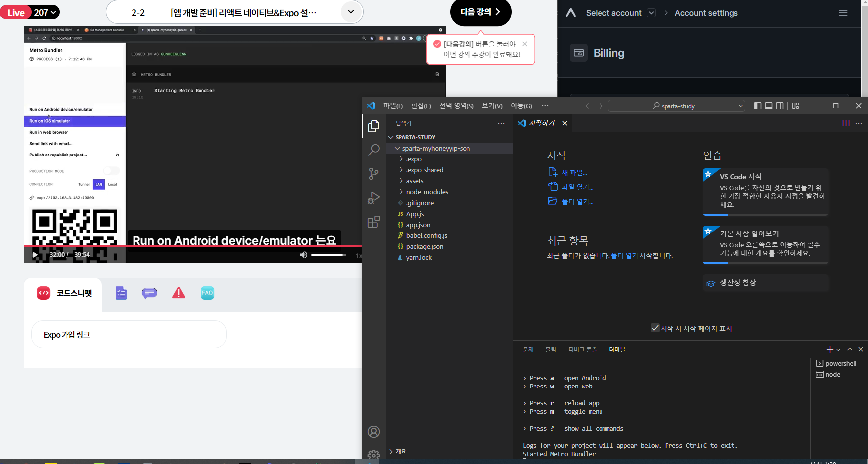Open Source Control view in VS Code

coord(374,173)
